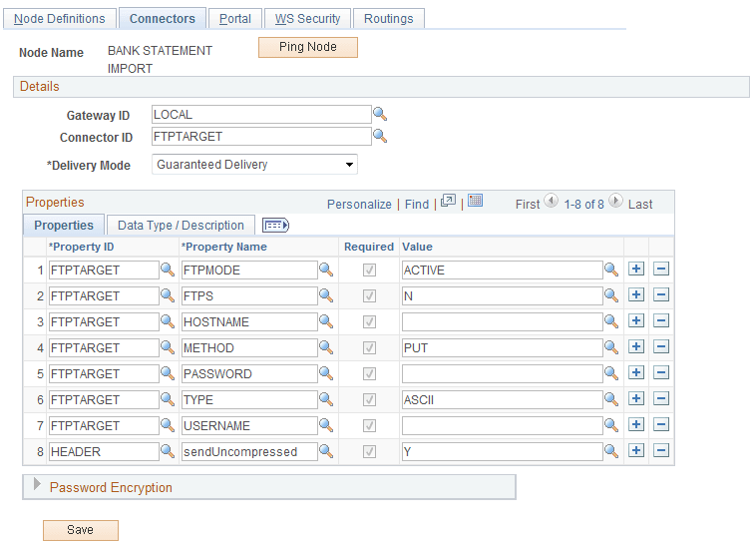
Task: Click empty USERNAME value field
Action: pyautogui.click(x=502, y=426)
